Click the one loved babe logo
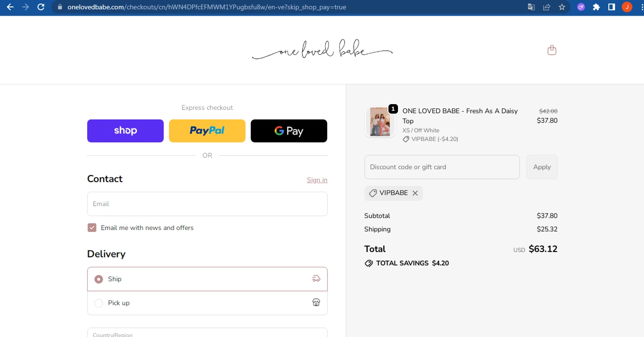 pyautogui.click(x=322, y=50)
